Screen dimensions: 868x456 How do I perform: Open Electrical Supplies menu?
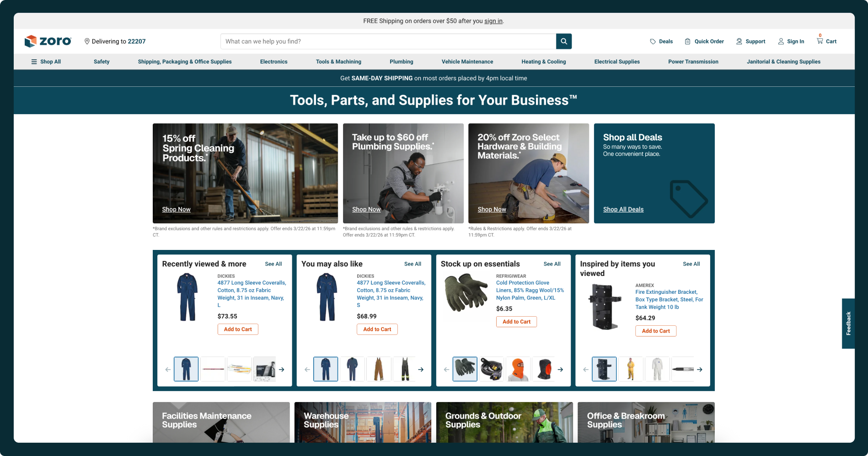pyautogui.click(x=617, y=62)
